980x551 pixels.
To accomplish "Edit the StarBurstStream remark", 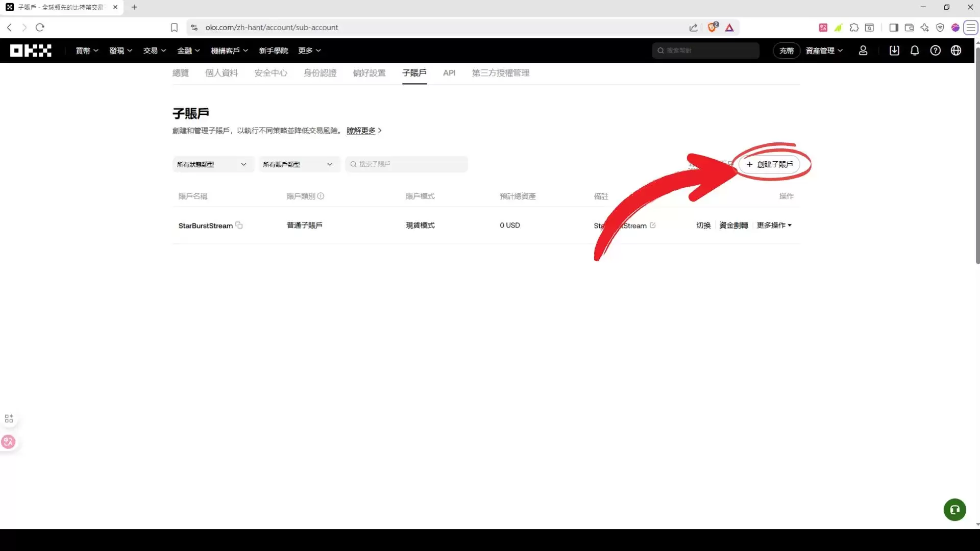I will [653, 225].
